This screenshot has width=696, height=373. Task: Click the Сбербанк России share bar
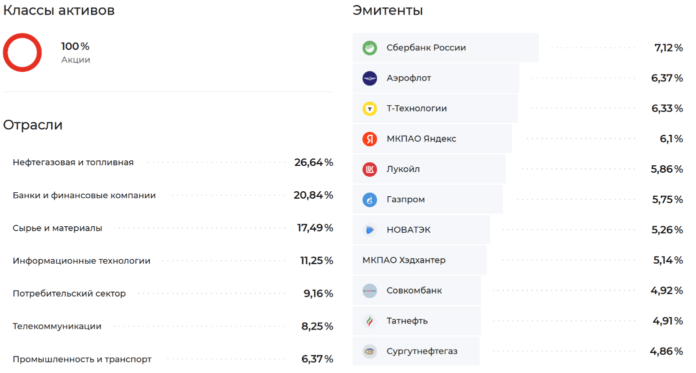446,48
